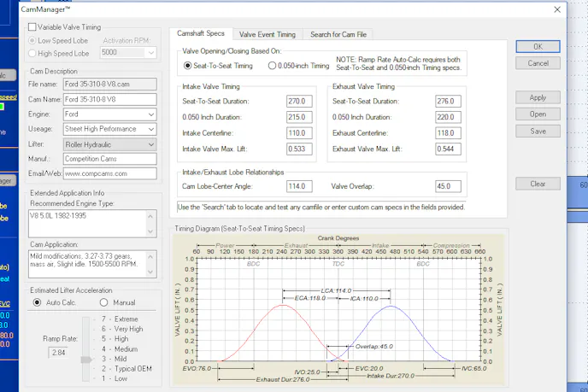Click the Cancel button

coord(538,63)
